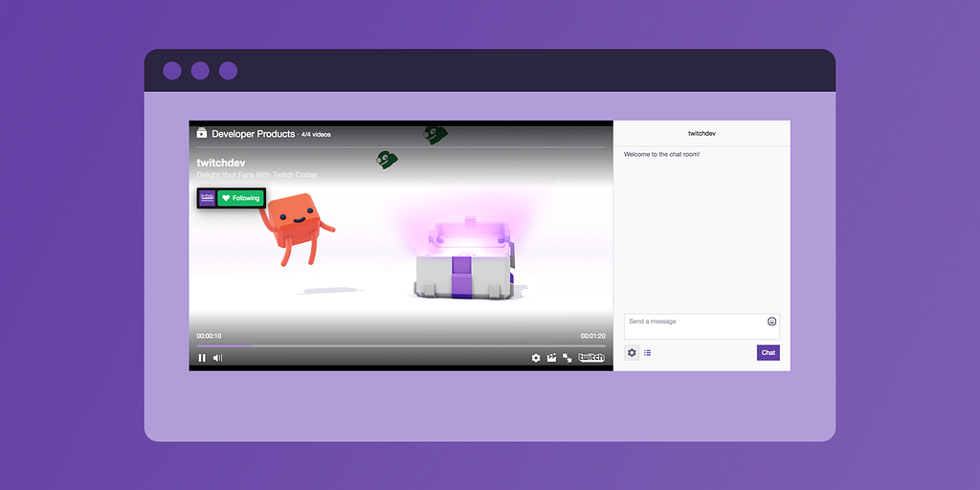
Task: Click the middle circle in the window bar
Action: (200, 71)
